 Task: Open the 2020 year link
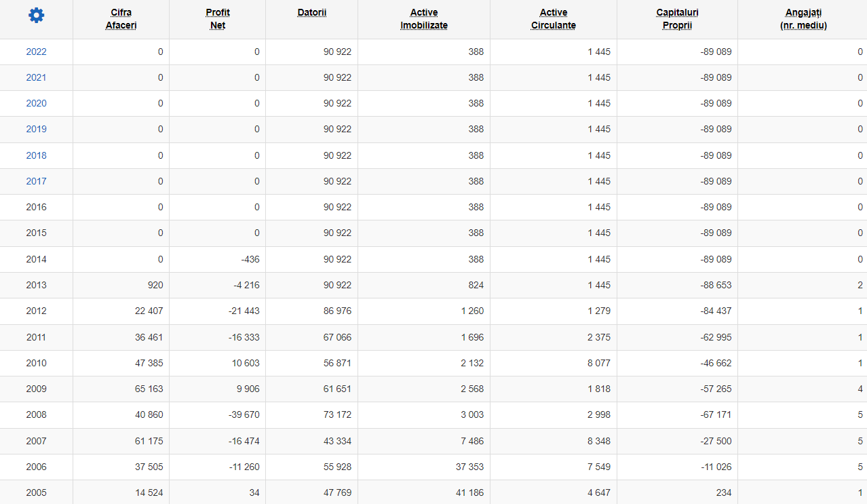pyautogui.click(x=36, y=103)
